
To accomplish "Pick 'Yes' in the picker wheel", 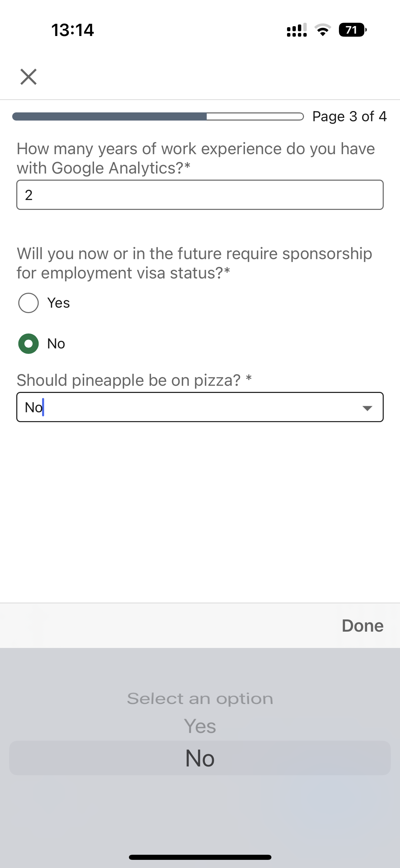I will coord(200,726).
